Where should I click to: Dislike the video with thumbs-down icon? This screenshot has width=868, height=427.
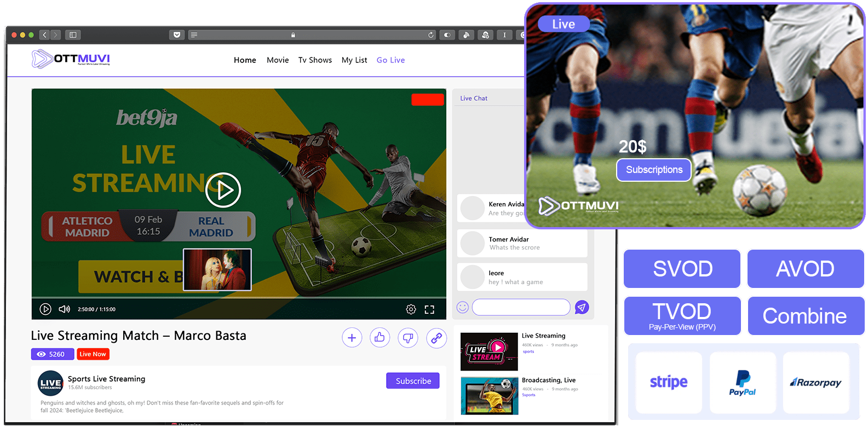pos(408,338)
